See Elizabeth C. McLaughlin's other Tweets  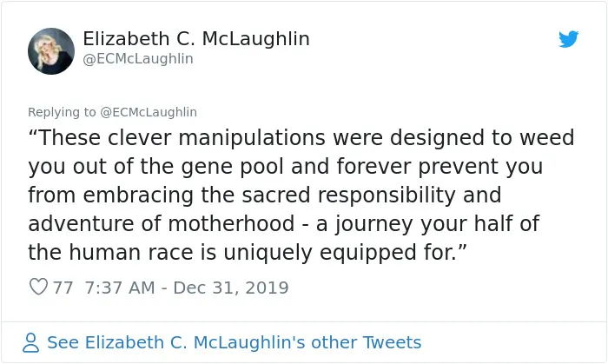tap(235, 342)
